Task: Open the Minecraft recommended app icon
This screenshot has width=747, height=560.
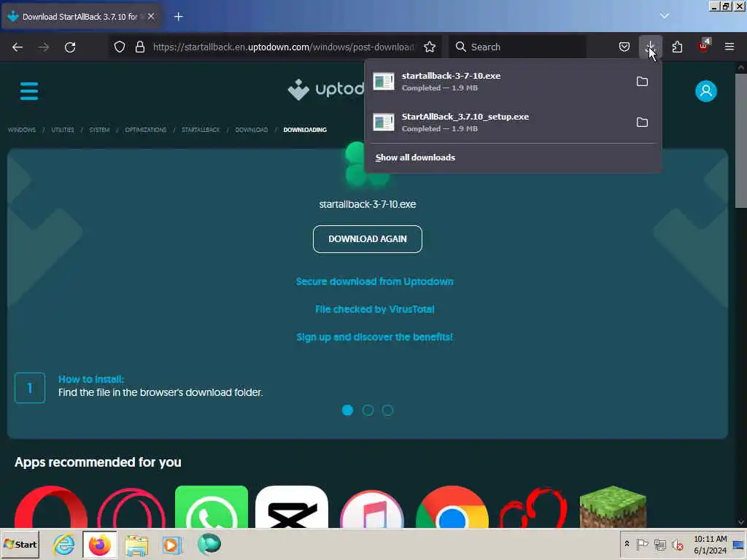Action: (x=613, y=507)
